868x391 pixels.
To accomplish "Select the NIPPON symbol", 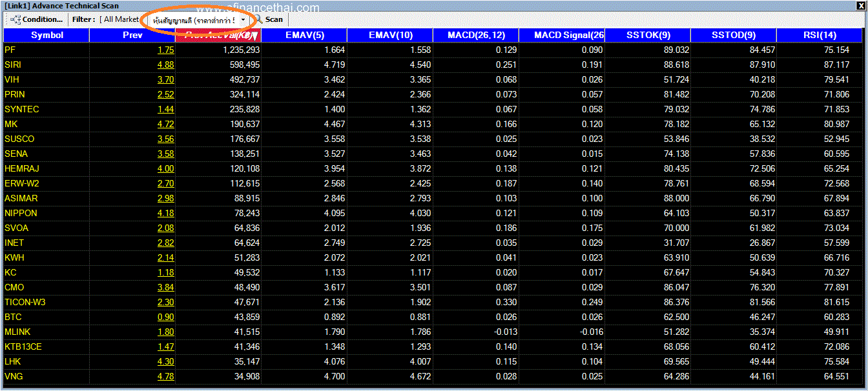I will click(21, 213).
